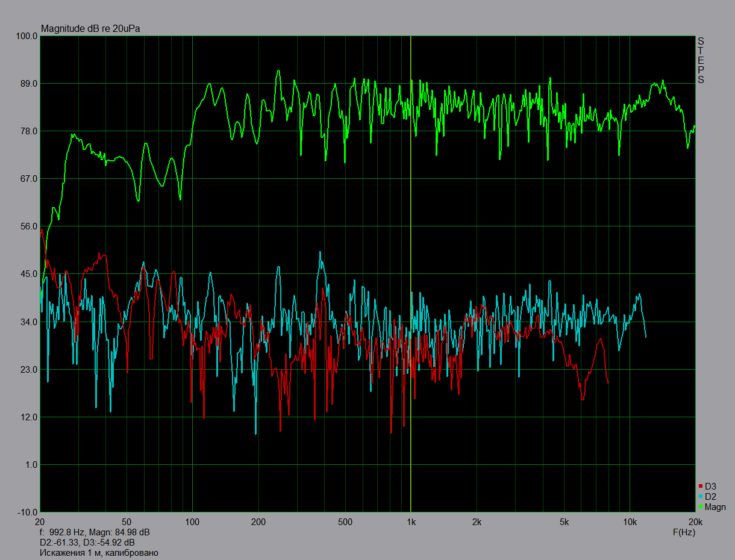Select the 2k frequency axis label
The height and width of the screenshot is (560, 735).
[477, 521]
